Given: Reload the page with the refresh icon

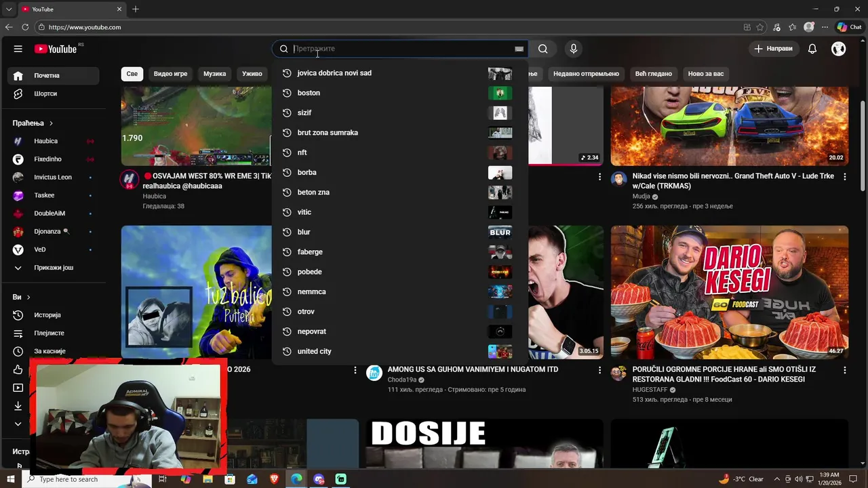Looking at the screenshot, I should click(x=25, y=27).
